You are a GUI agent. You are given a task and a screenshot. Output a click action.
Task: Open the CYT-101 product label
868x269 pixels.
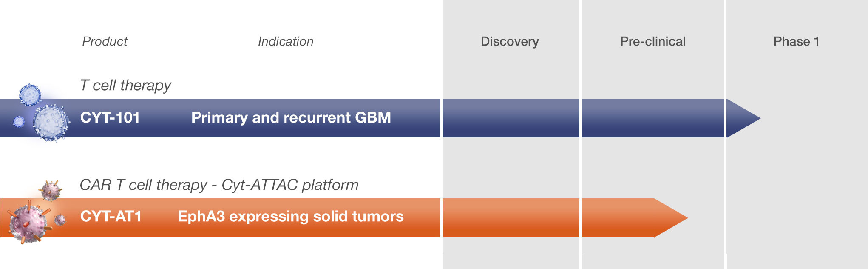pos(110,117)
